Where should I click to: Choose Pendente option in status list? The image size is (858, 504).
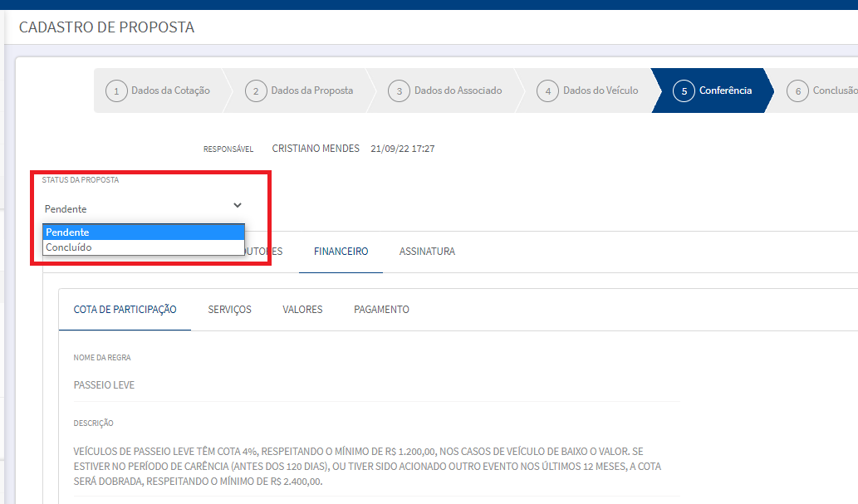[144, 232]
